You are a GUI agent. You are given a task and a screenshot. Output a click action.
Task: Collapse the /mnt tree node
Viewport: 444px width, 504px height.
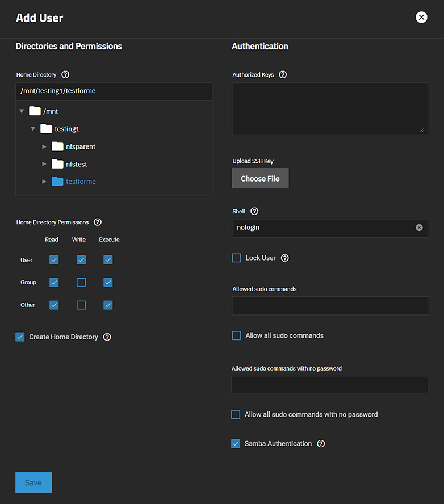click(x=22, y=111)
